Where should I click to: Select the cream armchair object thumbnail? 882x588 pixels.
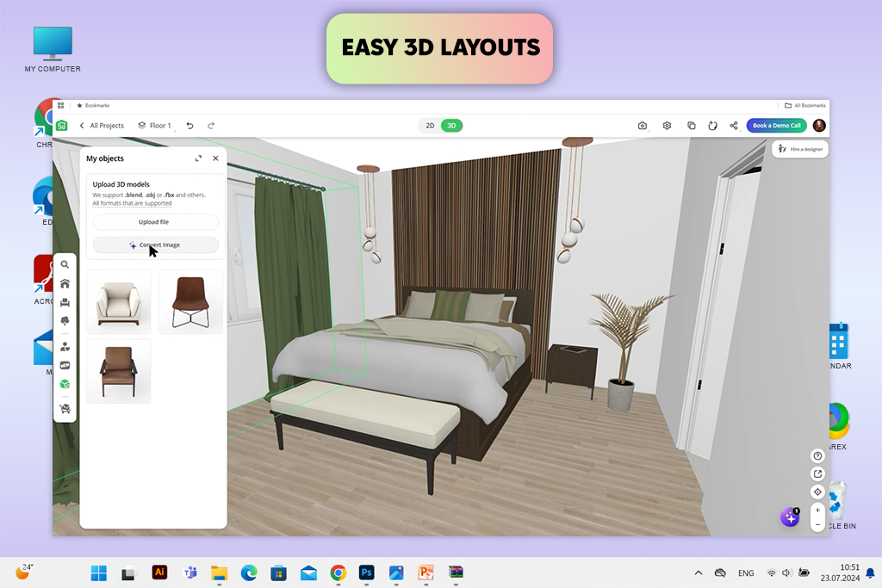click(119, 302)
